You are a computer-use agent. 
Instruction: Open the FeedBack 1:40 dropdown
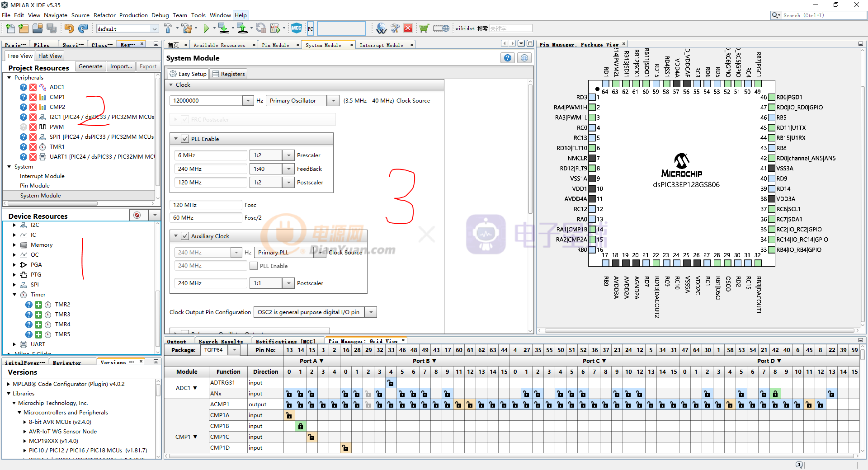click(288, 169)
